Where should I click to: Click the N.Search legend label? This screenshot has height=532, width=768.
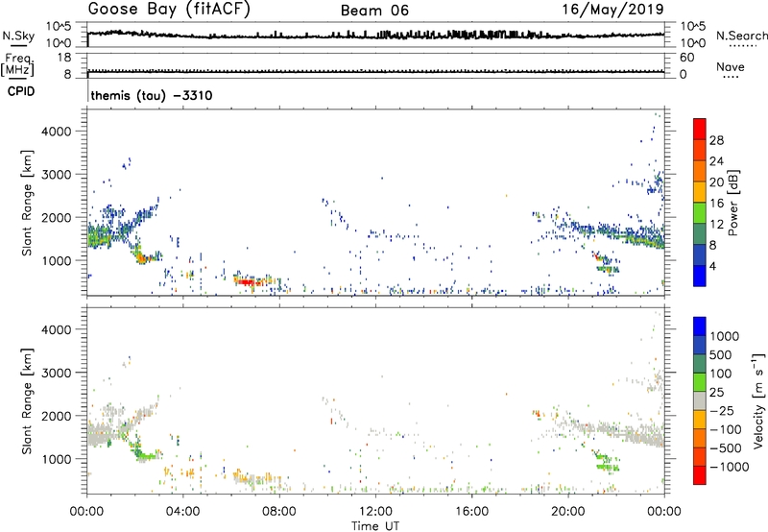tap(741, 36)
